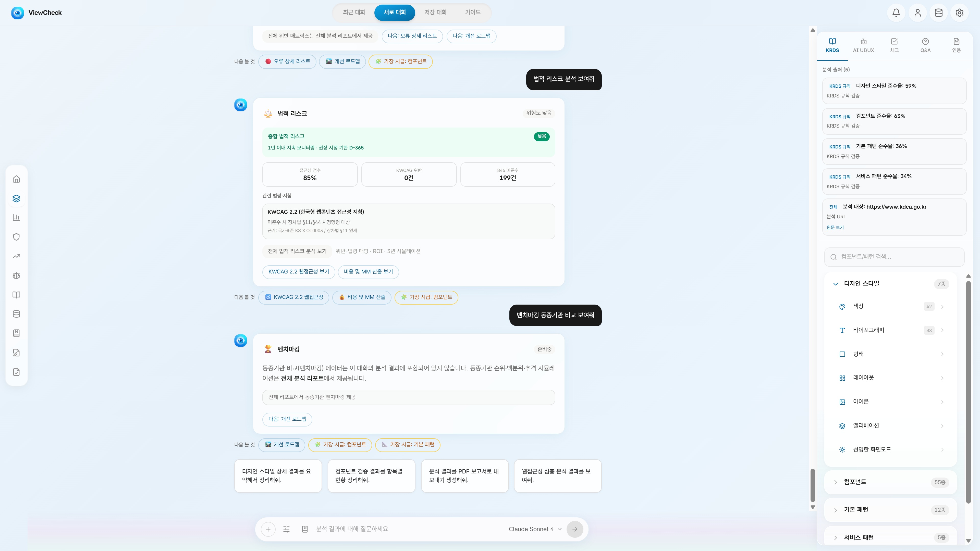Open the Claude Sonnet 4 model dropdown
The height and width of the screenshot is (551, 980).
(535, 529)
